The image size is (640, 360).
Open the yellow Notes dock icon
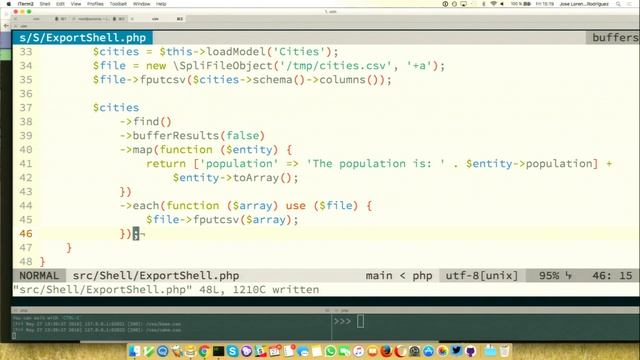[x=316, y=351]
